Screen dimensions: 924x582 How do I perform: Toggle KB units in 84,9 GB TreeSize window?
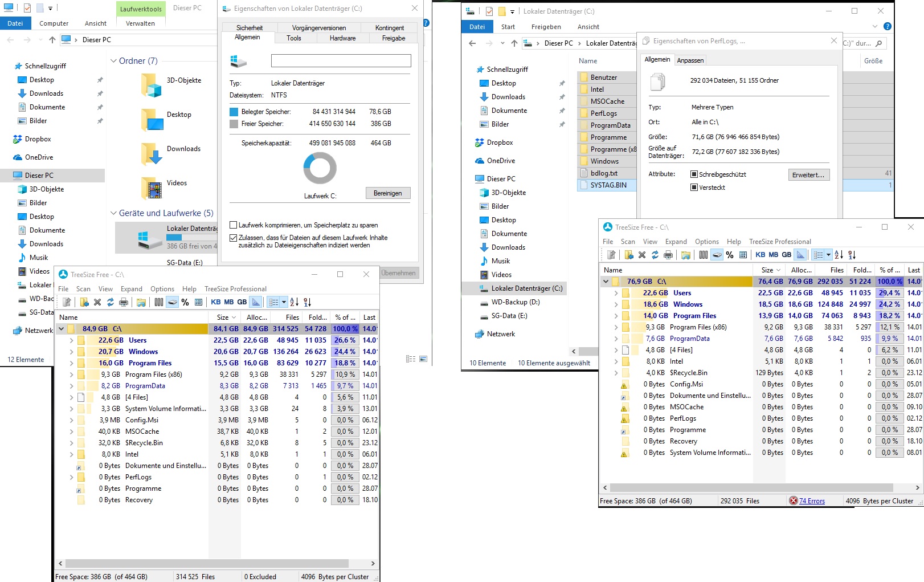[x=216, y=302]
